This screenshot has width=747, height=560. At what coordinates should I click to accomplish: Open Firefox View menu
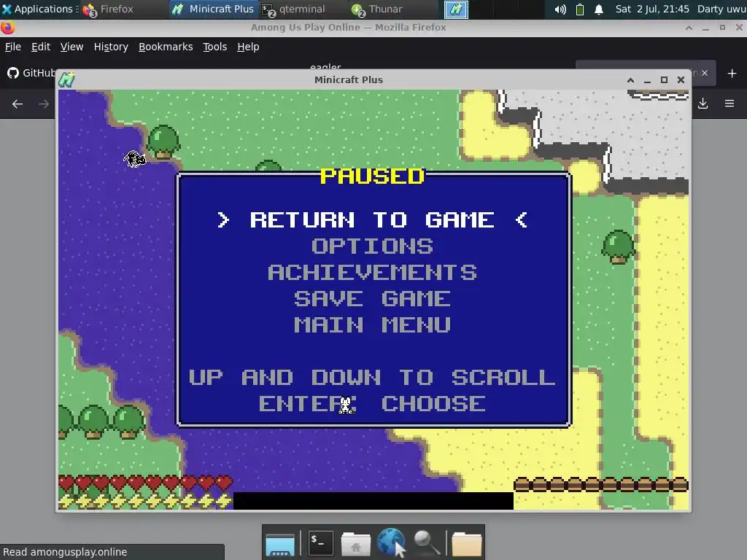point(71,47)
